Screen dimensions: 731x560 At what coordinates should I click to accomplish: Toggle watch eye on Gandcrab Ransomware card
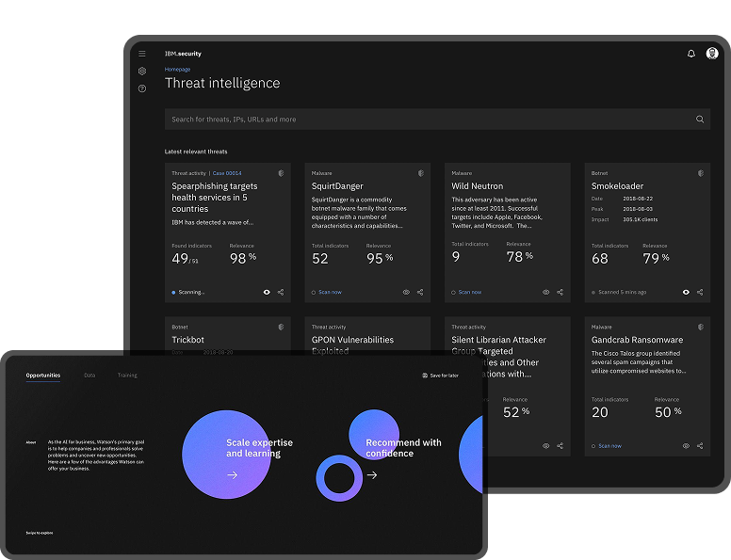pos(686,445)
